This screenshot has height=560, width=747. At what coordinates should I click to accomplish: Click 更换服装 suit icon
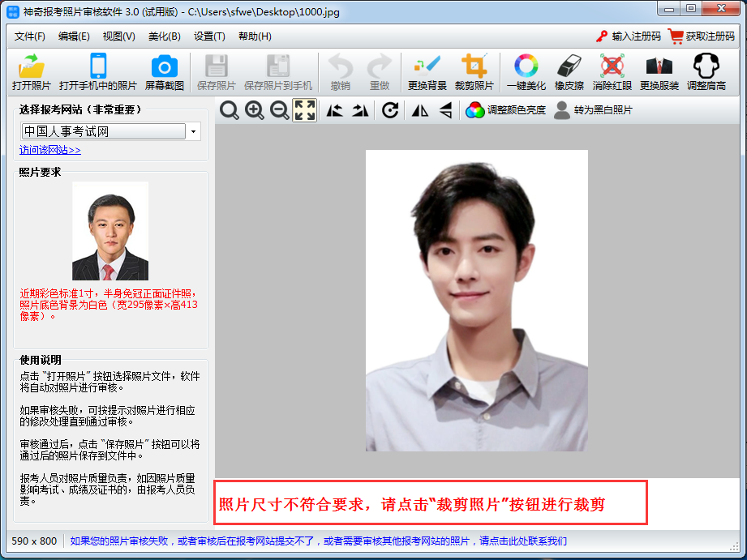tap(659, 72)
